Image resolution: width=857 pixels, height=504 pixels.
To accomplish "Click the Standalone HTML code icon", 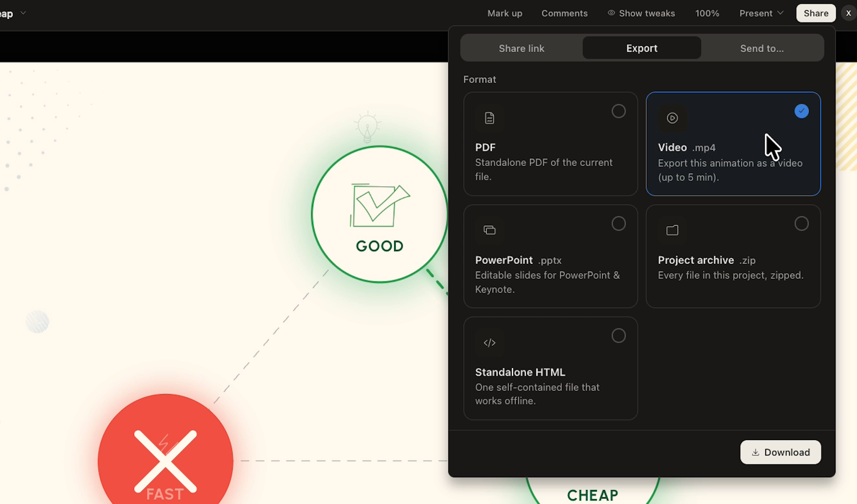I will (490, 343).
